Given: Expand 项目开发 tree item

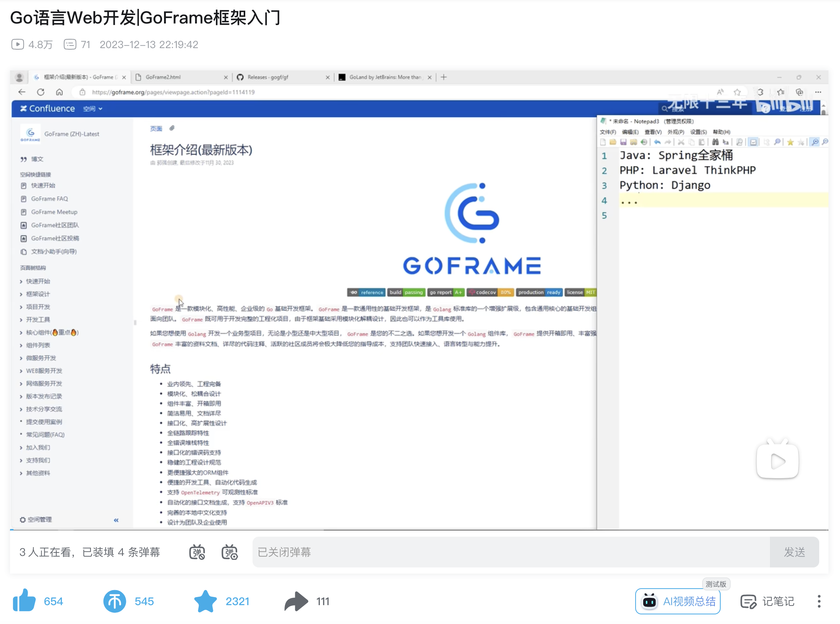Looking at the screenshot, I should tap(35, 307).
